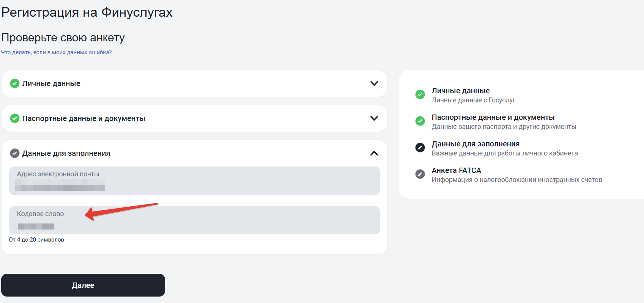Click gray pencil icon next to Анкета FATCA
Viewport: 644px width, 303px height.
[420, 174]
